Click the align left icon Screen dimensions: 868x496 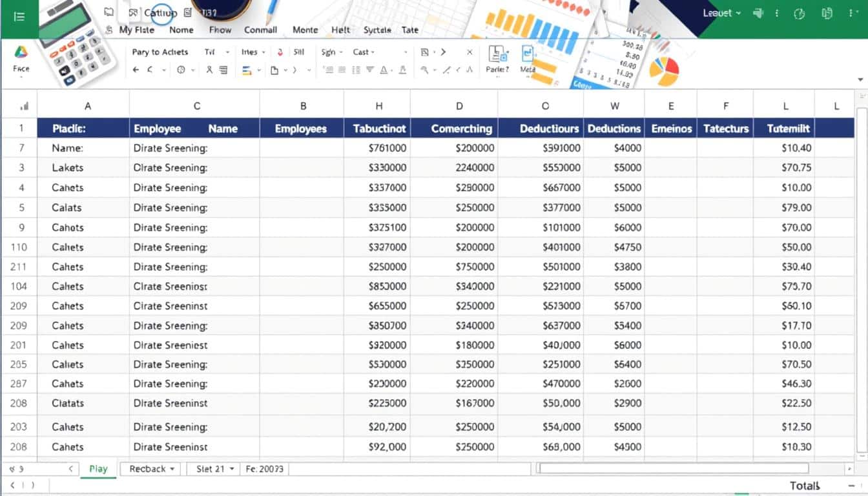point(328,70)
